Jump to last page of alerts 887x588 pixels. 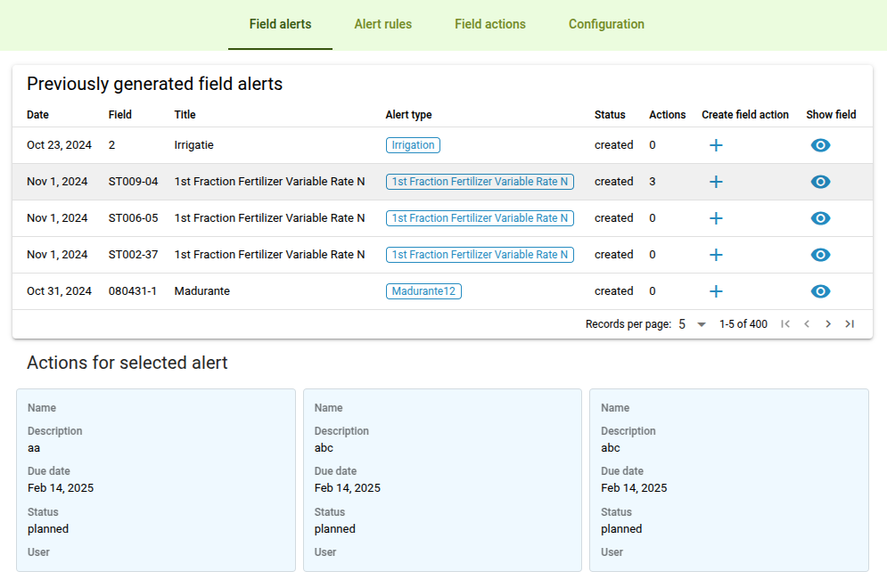[x=850, y=324]
